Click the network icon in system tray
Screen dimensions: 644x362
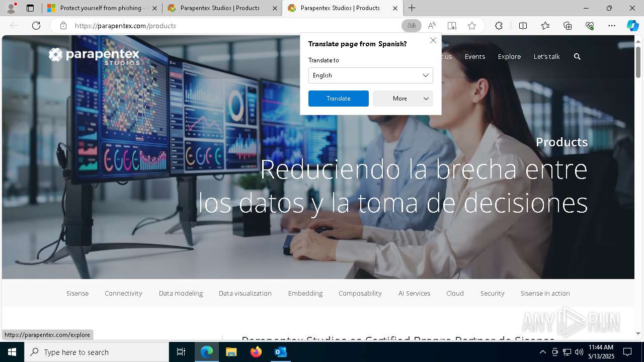pos(567,352)
